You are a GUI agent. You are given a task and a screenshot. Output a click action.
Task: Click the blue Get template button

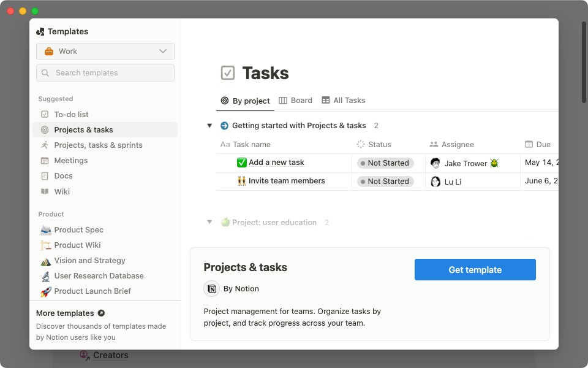coord(475,269)
